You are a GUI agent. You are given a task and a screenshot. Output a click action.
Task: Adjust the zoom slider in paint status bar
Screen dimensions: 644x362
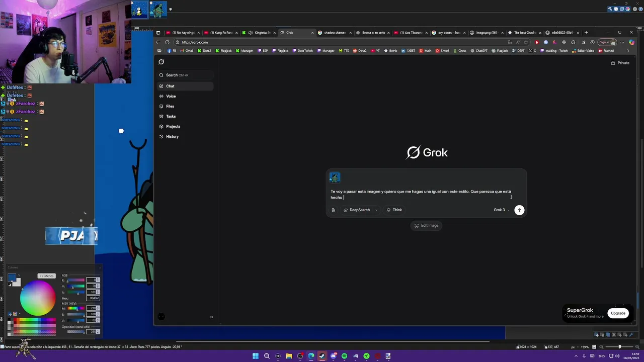coord(619,347)
